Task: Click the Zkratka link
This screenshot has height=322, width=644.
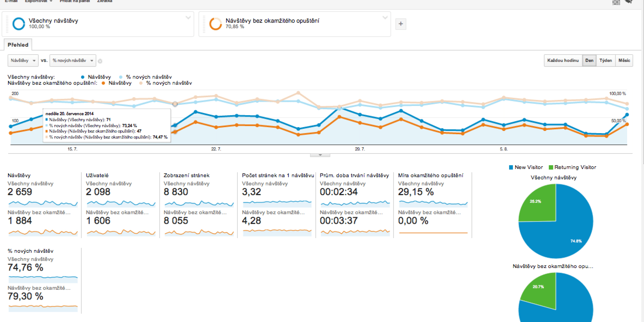Action: [x=104, y=1]
